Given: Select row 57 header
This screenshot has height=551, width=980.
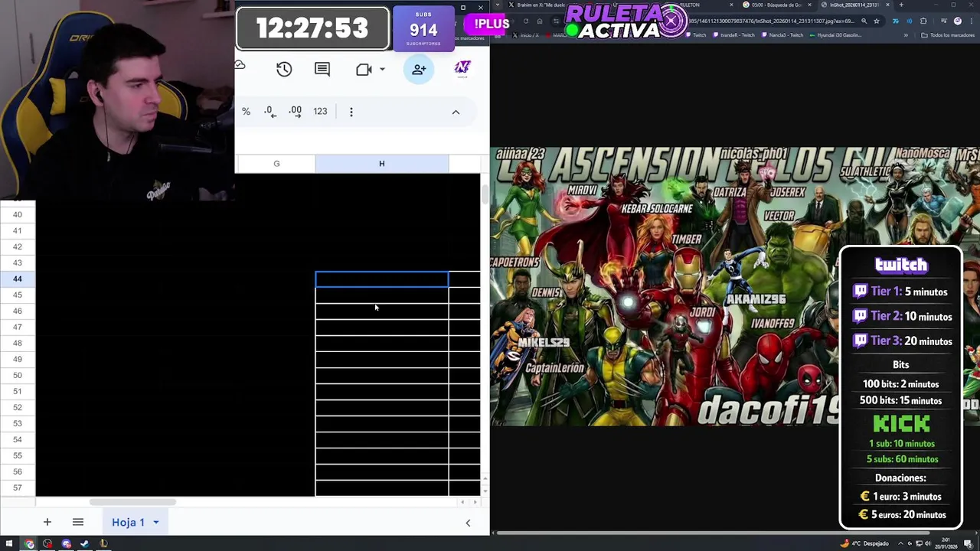Looking at the screenshot, I should 17,487.
